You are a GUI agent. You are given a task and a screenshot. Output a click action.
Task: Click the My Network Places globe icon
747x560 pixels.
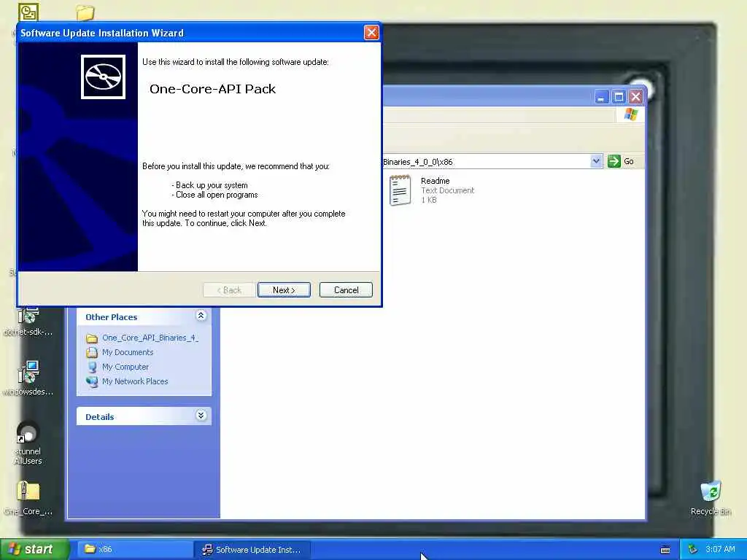92,381
